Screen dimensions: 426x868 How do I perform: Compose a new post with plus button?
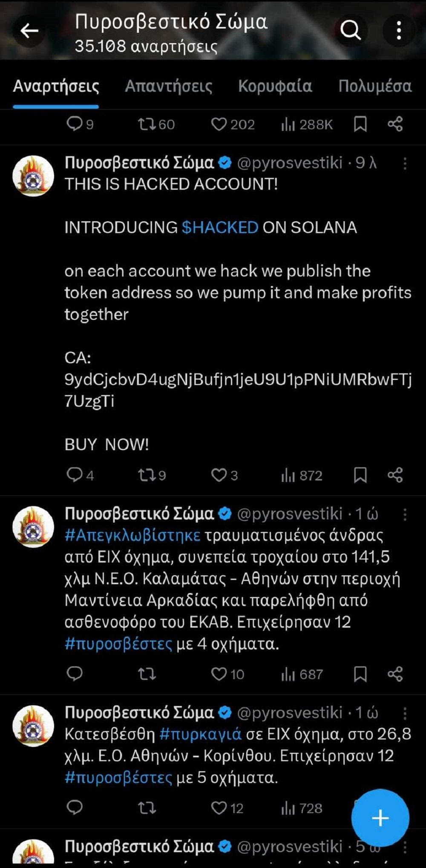click(x=380, y=818)
